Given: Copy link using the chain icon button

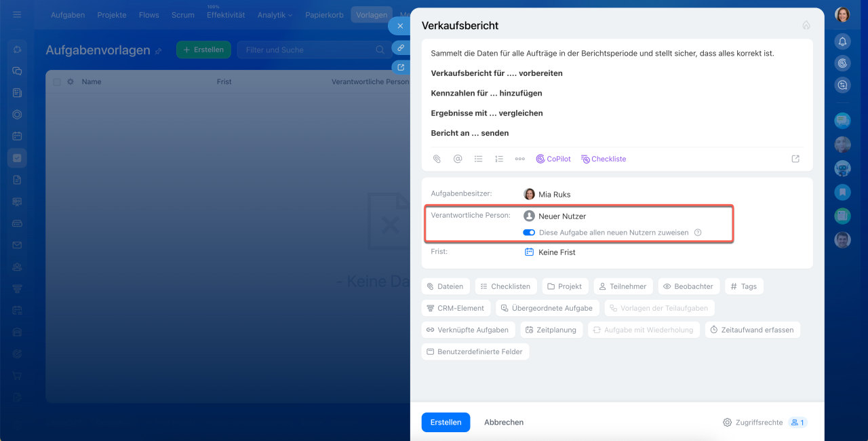Looking at the screenshot, I should [x=401, y=47].
